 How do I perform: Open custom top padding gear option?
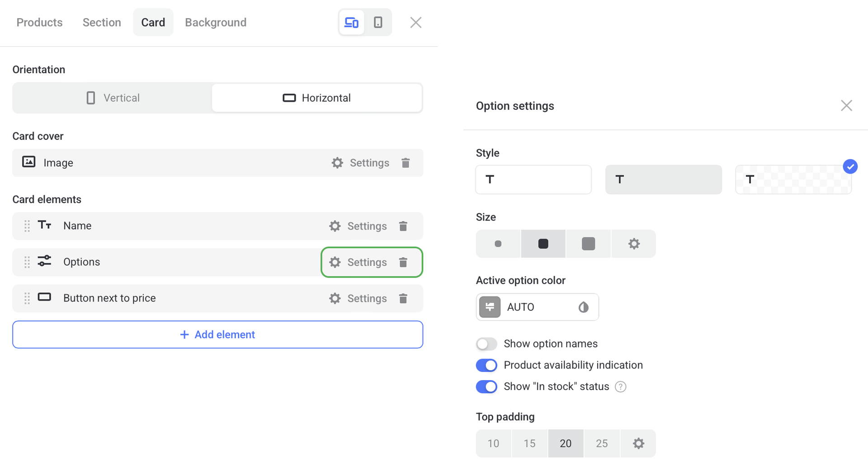(x=638, y=443)
